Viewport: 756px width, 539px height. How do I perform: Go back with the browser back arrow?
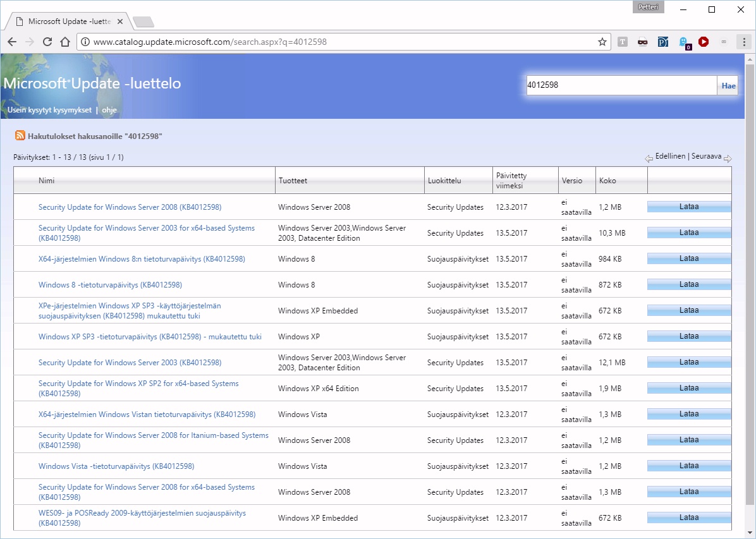[x=12, y=42]
